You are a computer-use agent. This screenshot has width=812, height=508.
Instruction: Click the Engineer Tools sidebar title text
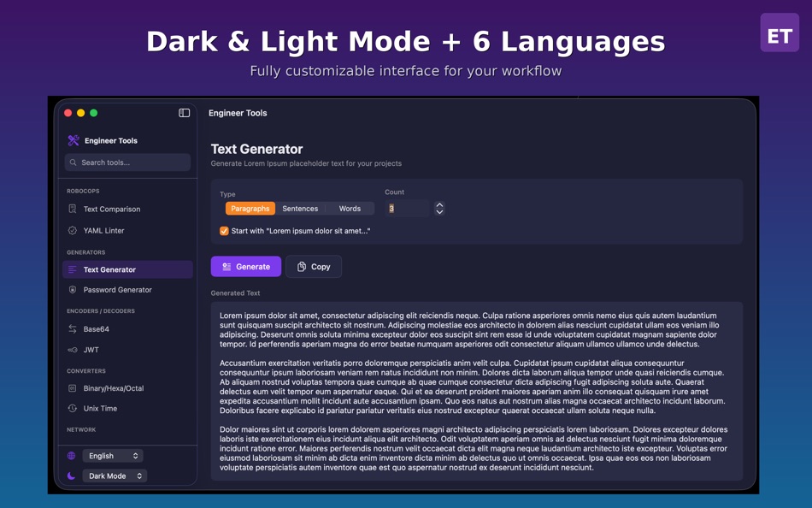pyautogui.click(x=111, y=140)
